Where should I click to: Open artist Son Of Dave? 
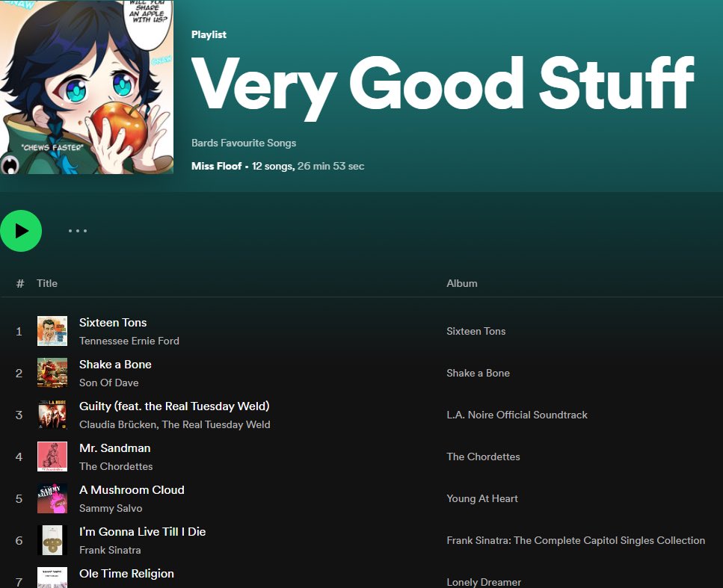point(109,383)
